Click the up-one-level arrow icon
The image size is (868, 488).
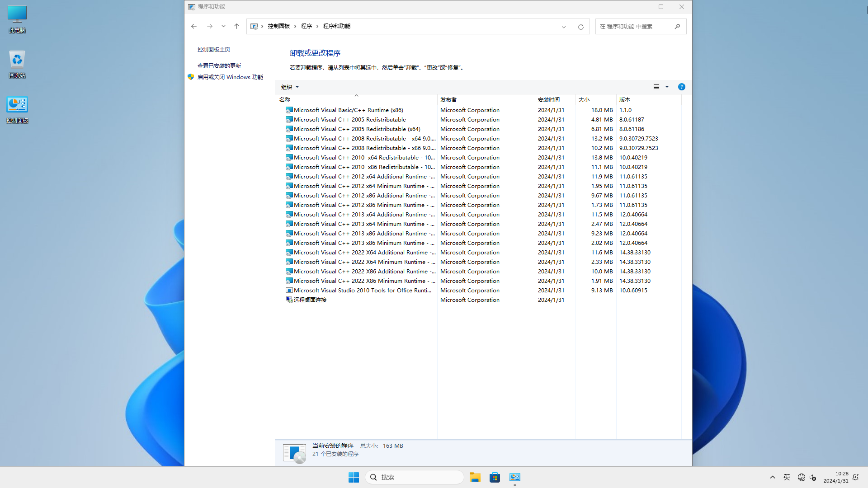click(236, 26)
